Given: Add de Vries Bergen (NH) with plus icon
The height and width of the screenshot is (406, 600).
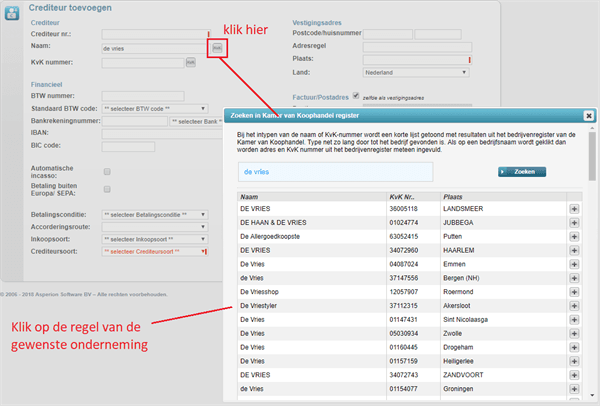Looking at the screenshot, I should pyautogui.click(x=574, y=278).
